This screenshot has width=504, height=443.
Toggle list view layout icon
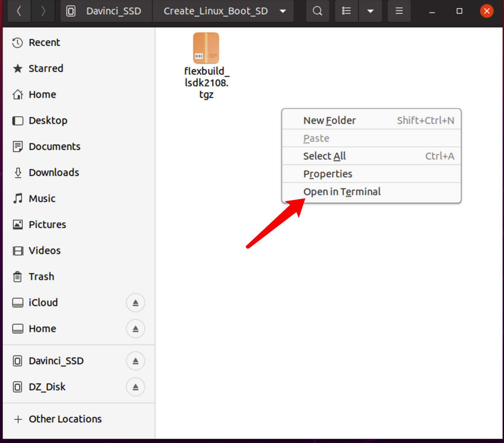coord(346,11)
